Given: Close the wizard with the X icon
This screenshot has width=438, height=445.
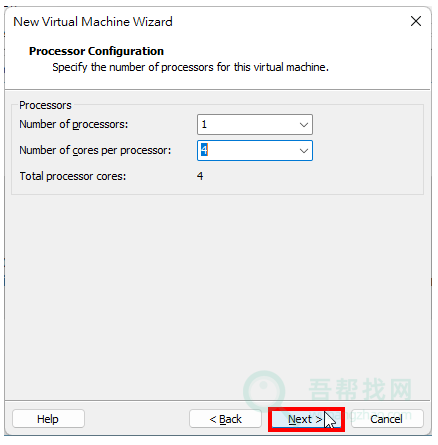Looking at the screenshot, I should point(416,21).
